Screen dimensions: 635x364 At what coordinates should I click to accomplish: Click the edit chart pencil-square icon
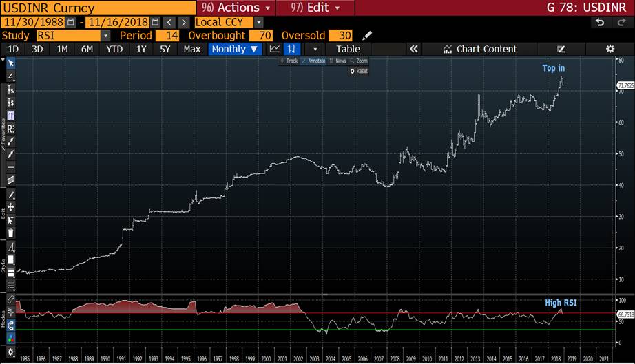(561, 49)
